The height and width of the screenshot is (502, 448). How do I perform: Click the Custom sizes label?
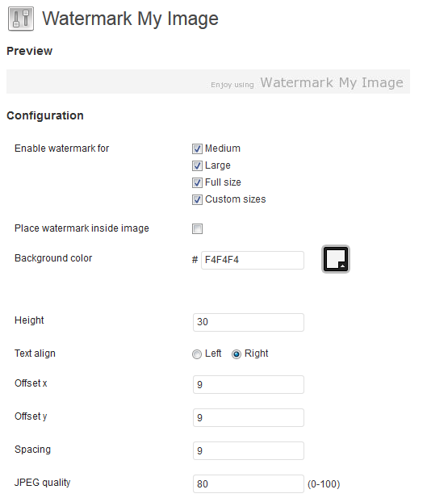click(x=236, y=199)
